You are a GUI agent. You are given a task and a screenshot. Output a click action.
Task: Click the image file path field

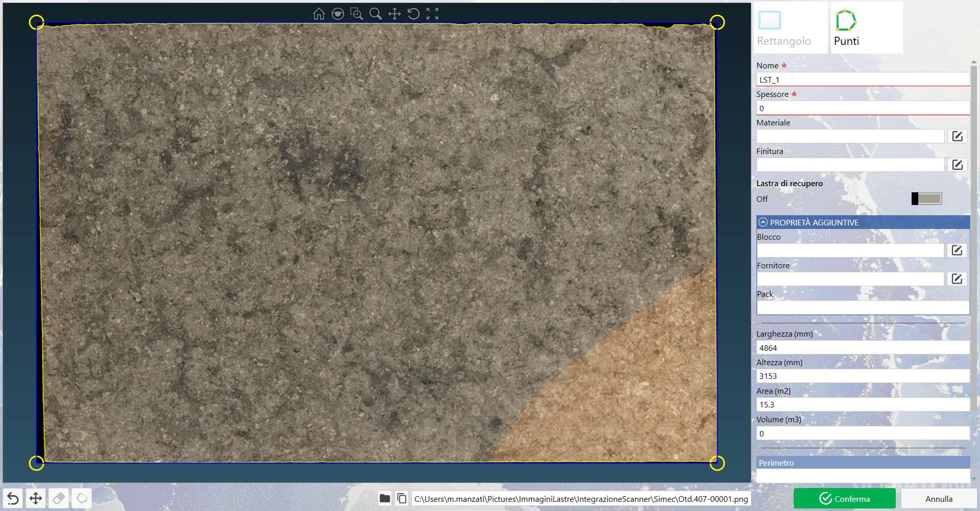pos(581,498)
